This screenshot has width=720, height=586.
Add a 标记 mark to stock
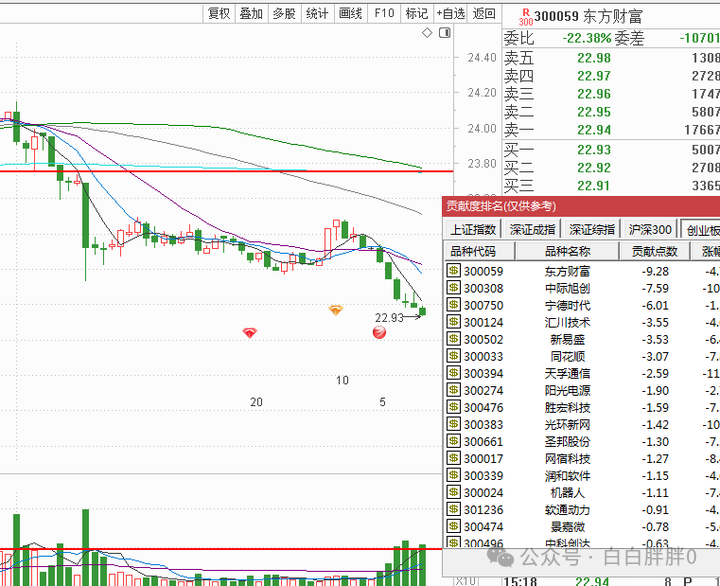417,13
